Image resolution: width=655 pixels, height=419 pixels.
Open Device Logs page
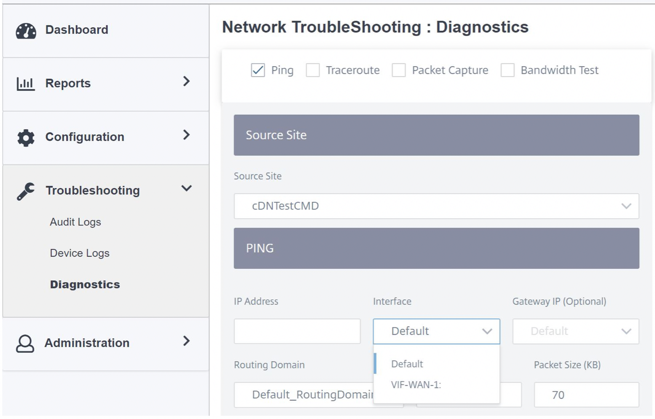[x=79, y=253]
